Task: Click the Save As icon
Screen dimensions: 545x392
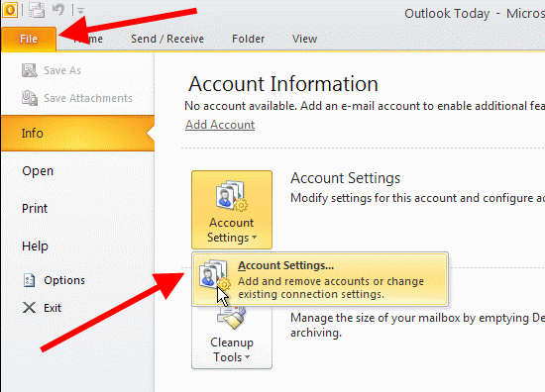Action: (x=29, y=70)
